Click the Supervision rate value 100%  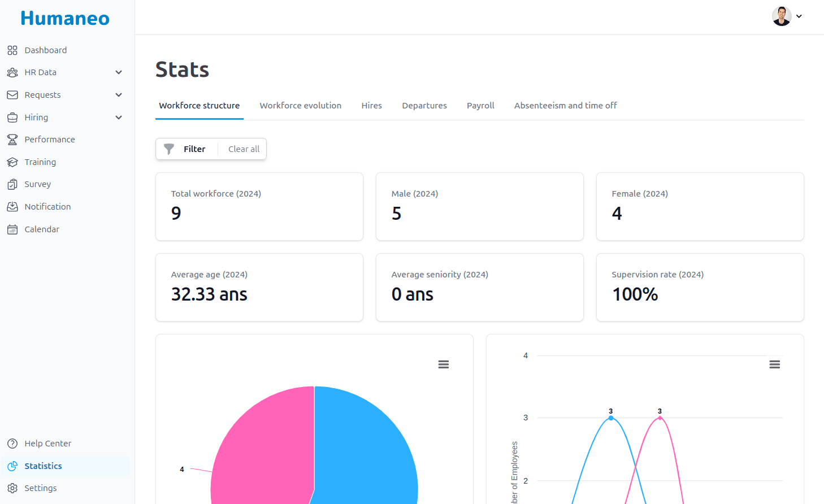635,294
